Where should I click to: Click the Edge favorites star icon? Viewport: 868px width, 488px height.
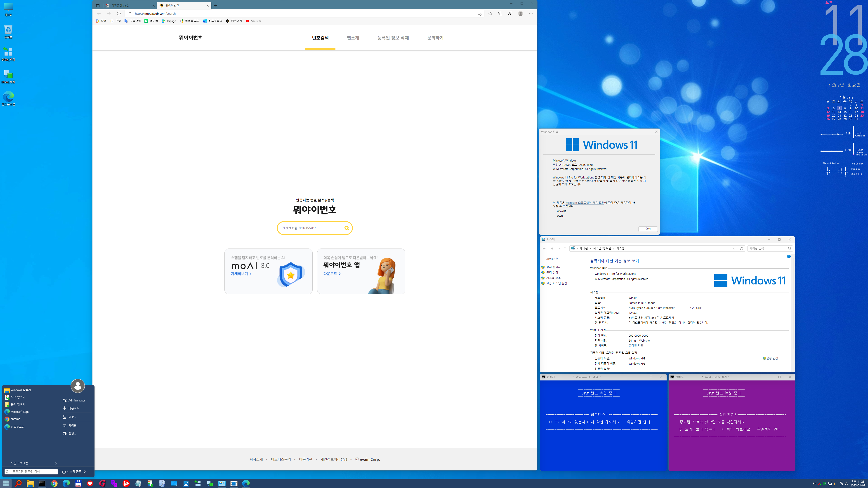490,14
